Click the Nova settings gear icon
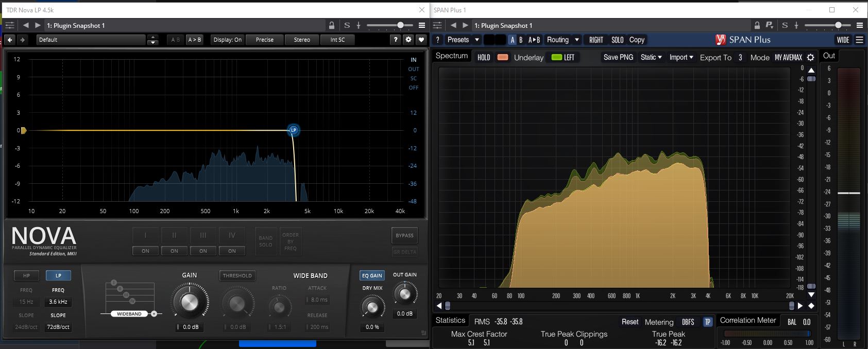Screen dimensions: 868x349 (409, 40)
